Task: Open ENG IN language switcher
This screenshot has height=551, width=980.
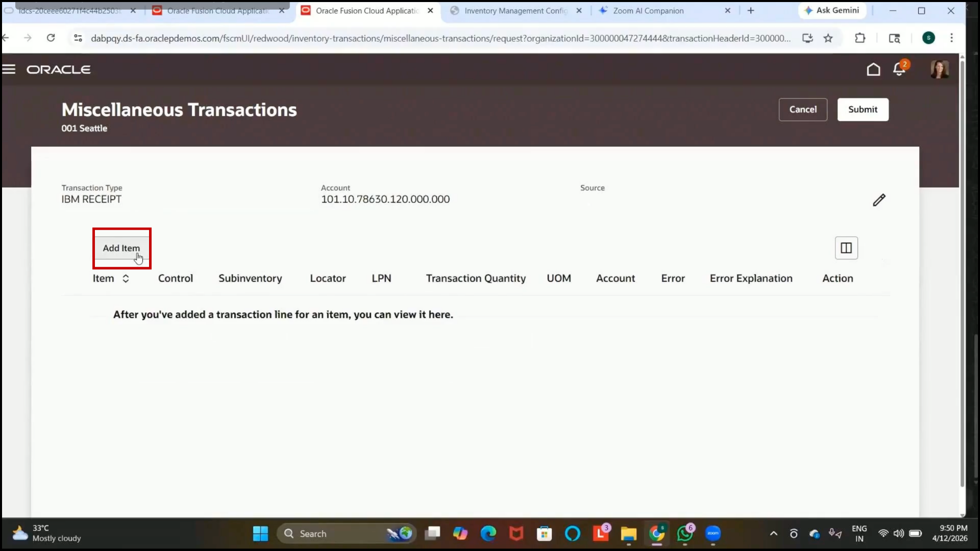Action: [x=859, y=534]
